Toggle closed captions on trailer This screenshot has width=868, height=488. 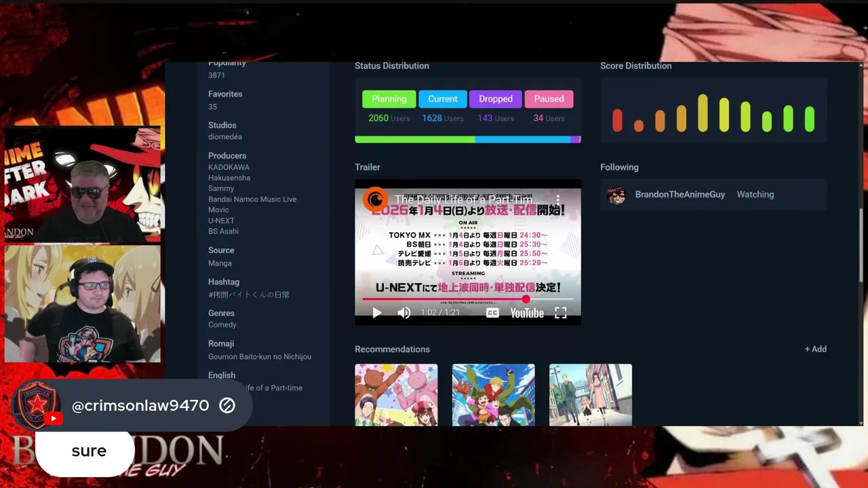pos(493,312)
